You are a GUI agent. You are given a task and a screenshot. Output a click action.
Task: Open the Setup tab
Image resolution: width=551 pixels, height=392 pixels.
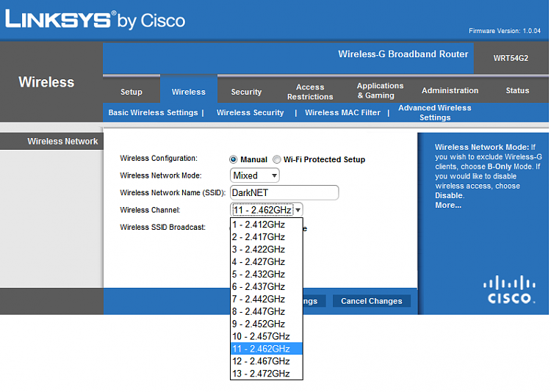click(x=132, y=92)
